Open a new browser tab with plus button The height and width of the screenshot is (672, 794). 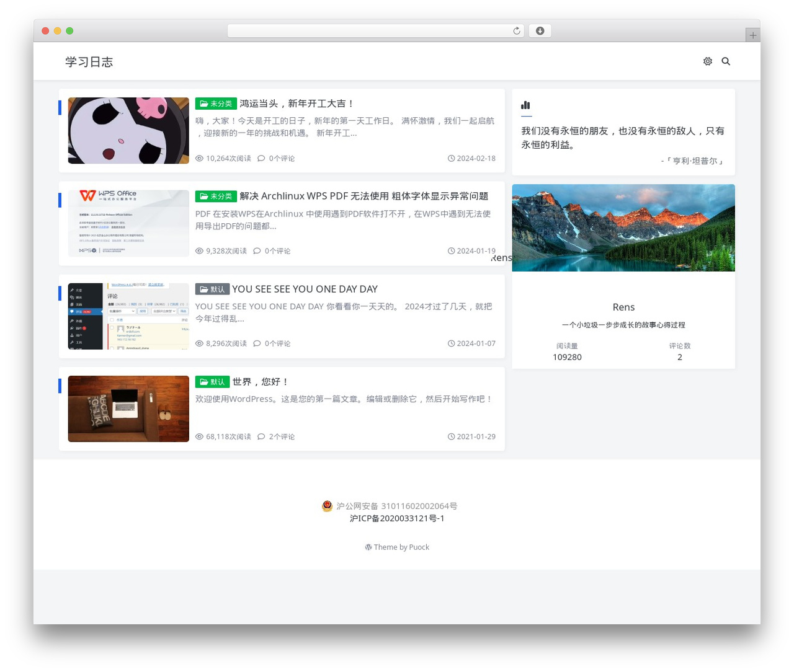pos(752,35)
